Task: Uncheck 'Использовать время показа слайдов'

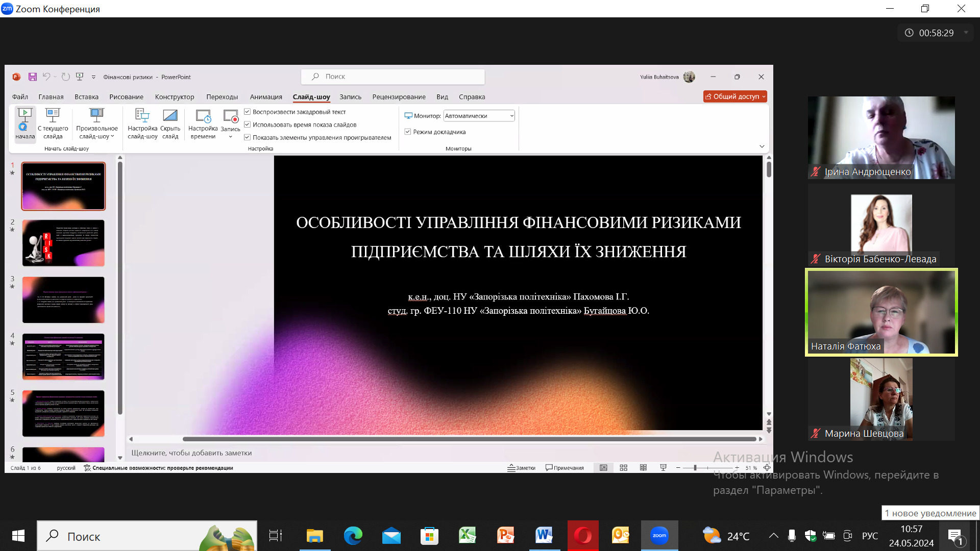Action: pyautogui.click(x=248, y=124)
